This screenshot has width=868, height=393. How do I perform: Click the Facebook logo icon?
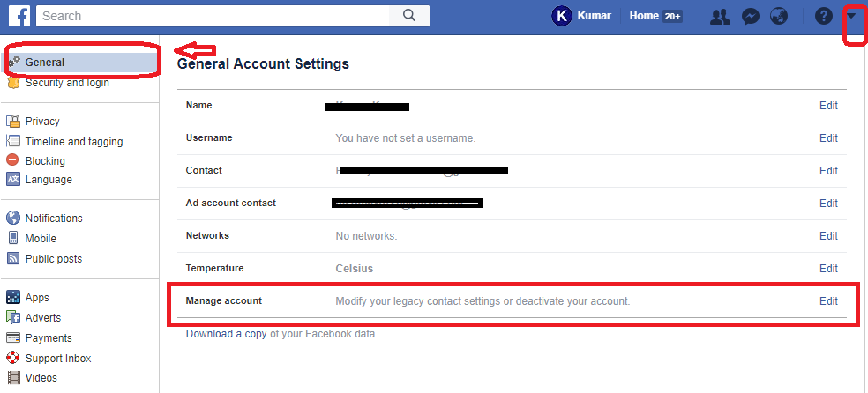[x=19, y=16]
